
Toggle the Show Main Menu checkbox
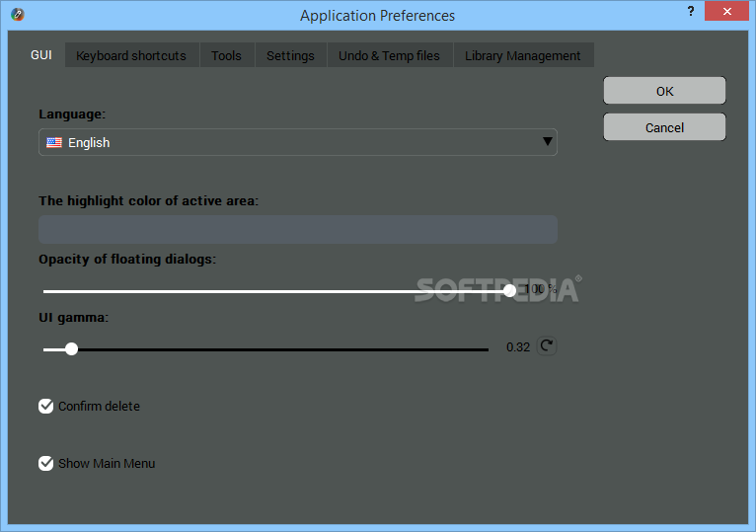45,464
